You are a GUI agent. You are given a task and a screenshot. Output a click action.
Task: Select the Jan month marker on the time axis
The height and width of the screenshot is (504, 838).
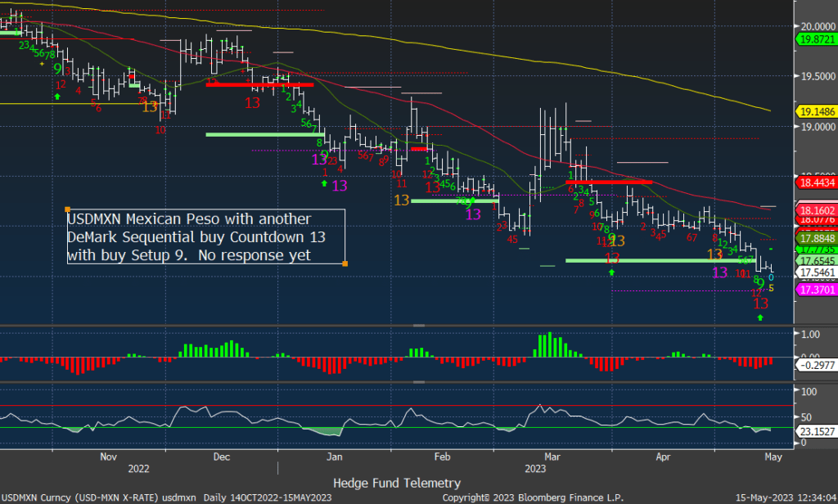(x=333, y=457)
